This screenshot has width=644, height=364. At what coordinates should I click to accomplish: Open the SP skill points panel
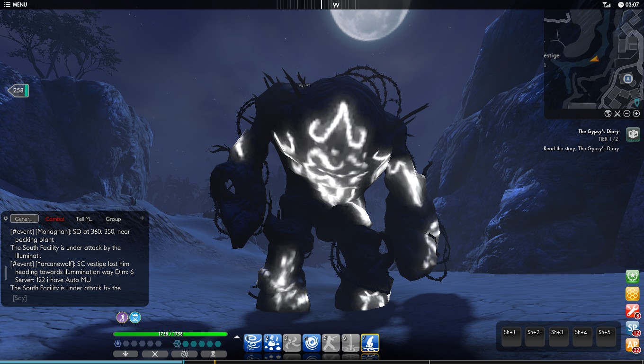point(633,328)
